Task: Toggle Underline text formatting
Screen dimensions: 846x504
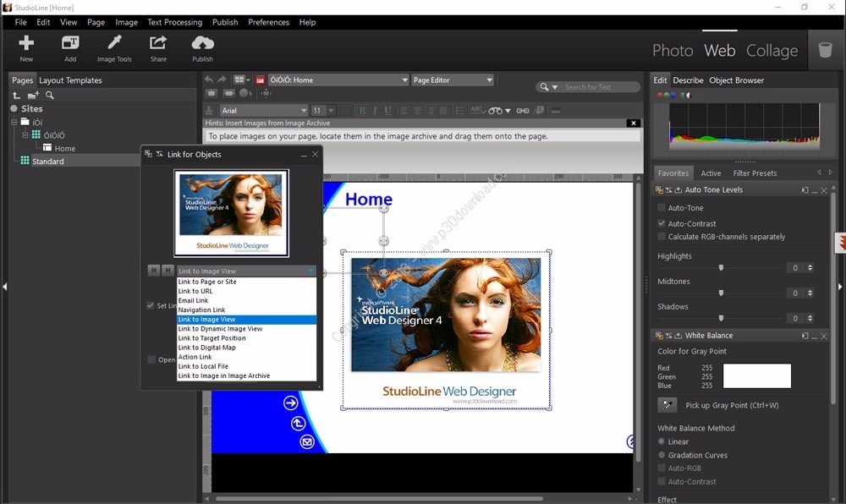Action: click(x=387, y=111)
